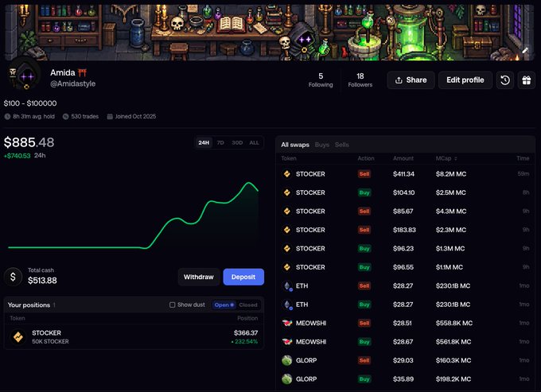Click the Withdraw button

198,277
